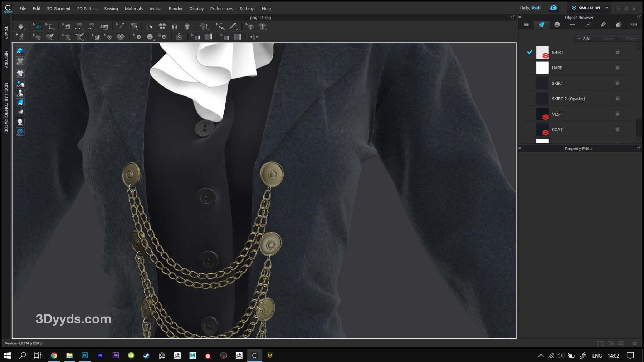Switch to the Fabric tab in Object Browser
The width and height of the screenshot is (644, 362).
[541, 25]
